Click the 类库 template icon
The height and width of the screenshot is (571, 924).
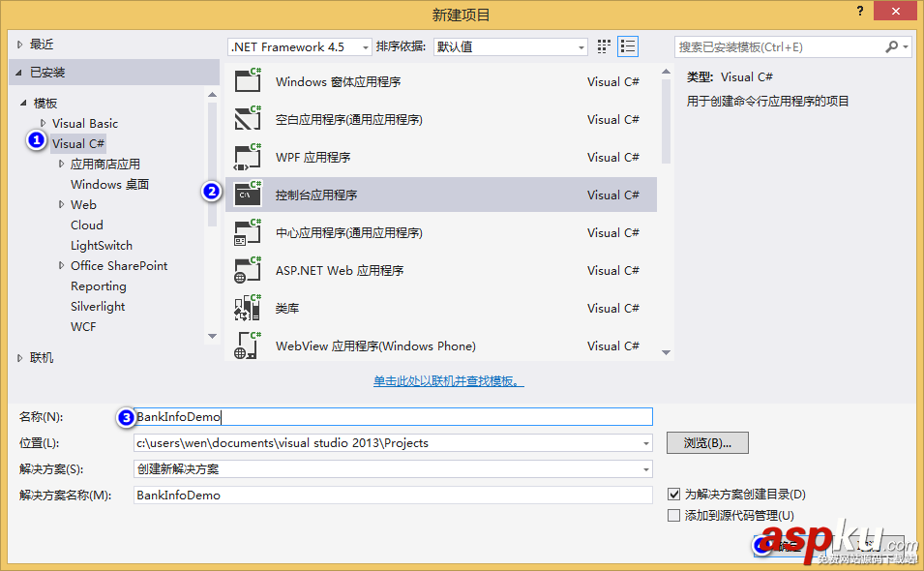pos(247,308)
